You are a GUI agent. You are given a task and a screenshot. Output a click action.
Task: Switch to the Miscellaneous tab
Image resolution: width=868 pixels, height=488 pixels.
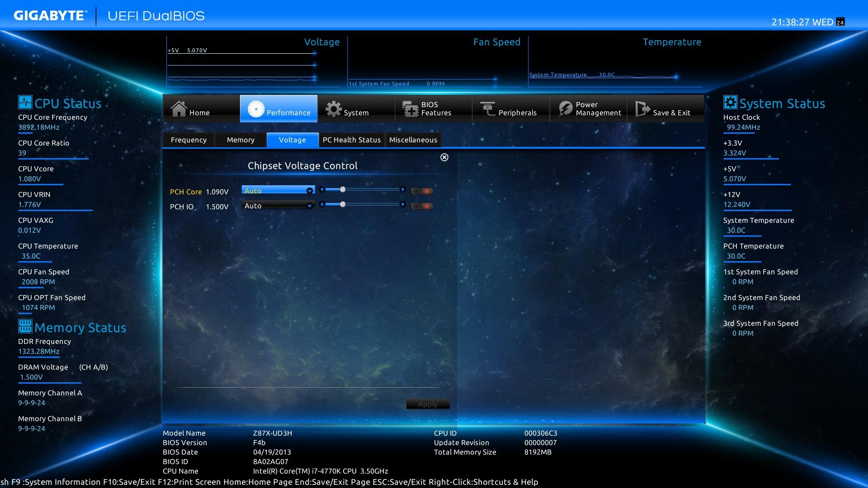click(413, 140)
